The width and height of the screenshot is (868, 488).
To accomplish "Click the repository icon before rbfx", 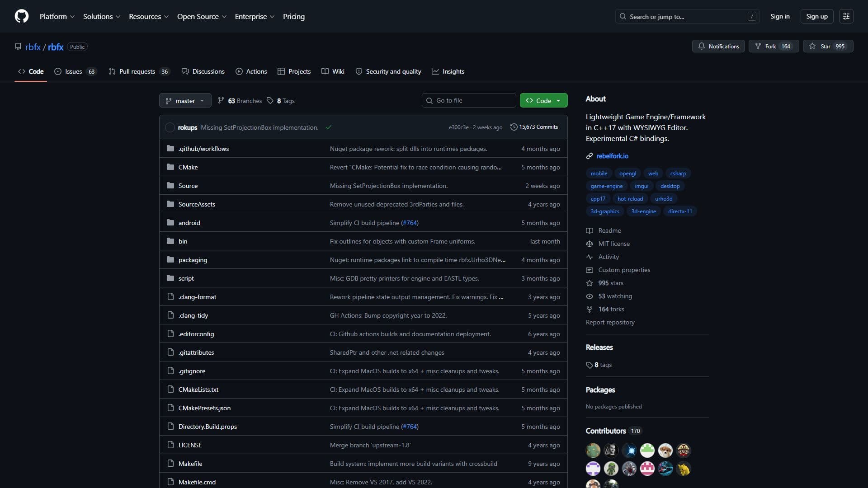I will (x=18, y=47).
